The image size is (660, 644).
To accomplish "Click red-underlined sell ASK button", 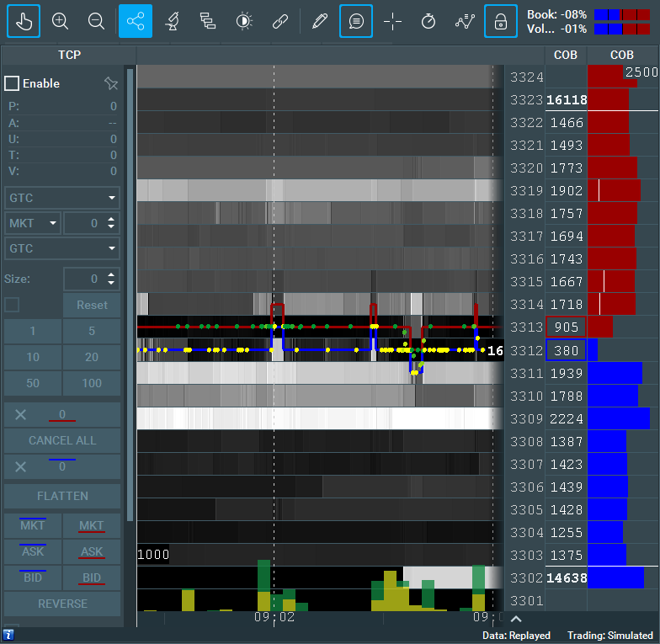I will [x=92, y=551].
